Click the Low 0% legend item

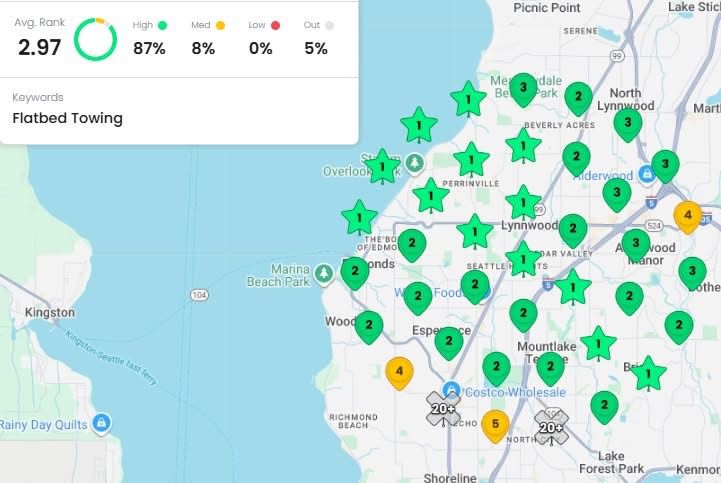coord(264,38)
